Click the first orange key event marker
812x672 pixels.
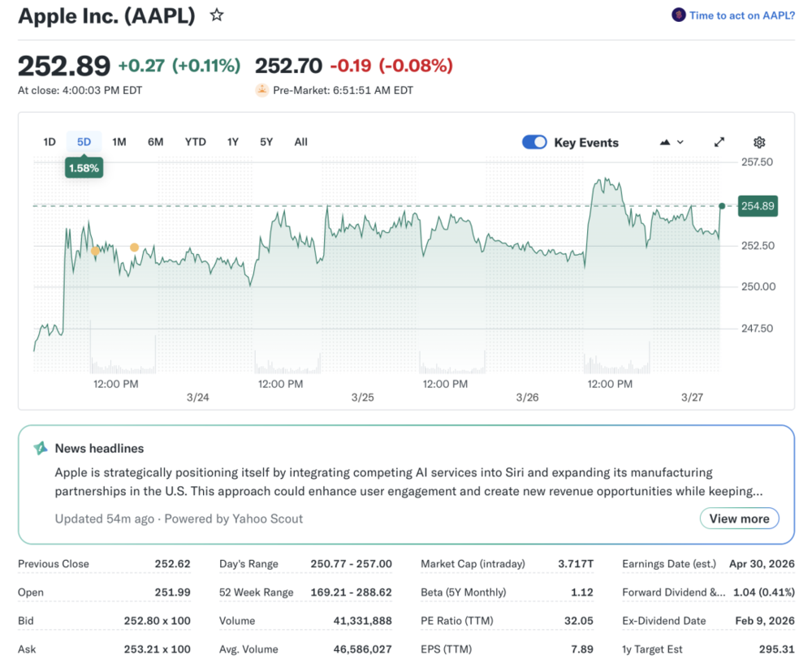pos(95,251)
